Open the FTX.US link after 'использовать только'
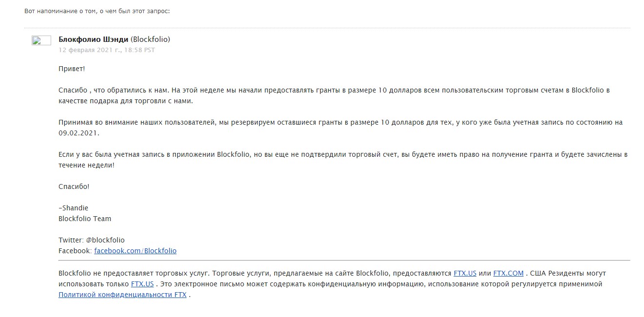The image size is (644, 317). pyautogui.click(x=142, y=283)
